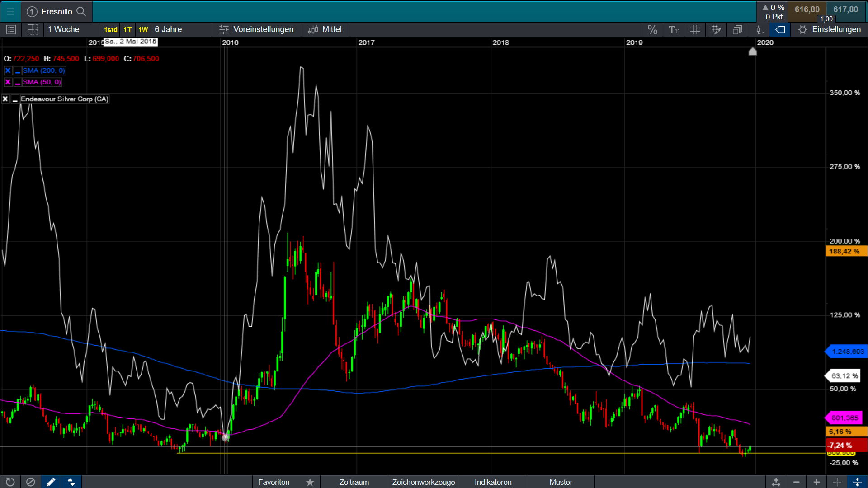Screen dimensions: 868x488
Task: Activate the price label tag icon
Action: (x=780, y=30)
